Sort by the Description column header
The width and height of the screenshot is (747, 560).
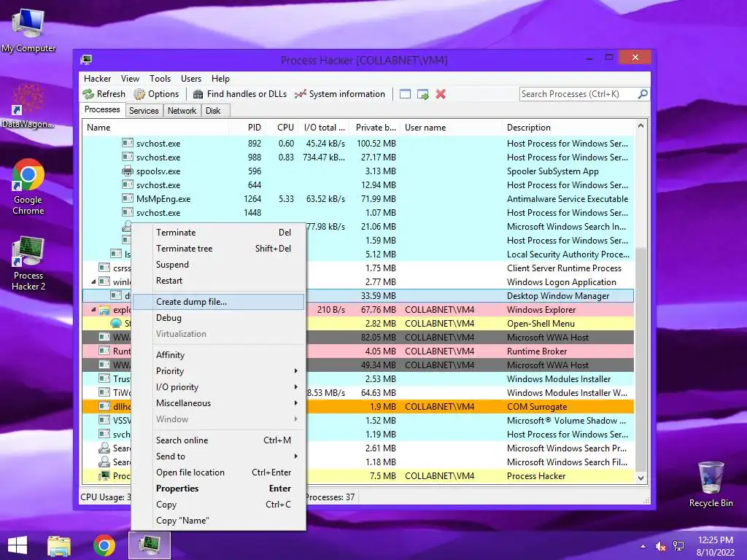pos(569,128)
